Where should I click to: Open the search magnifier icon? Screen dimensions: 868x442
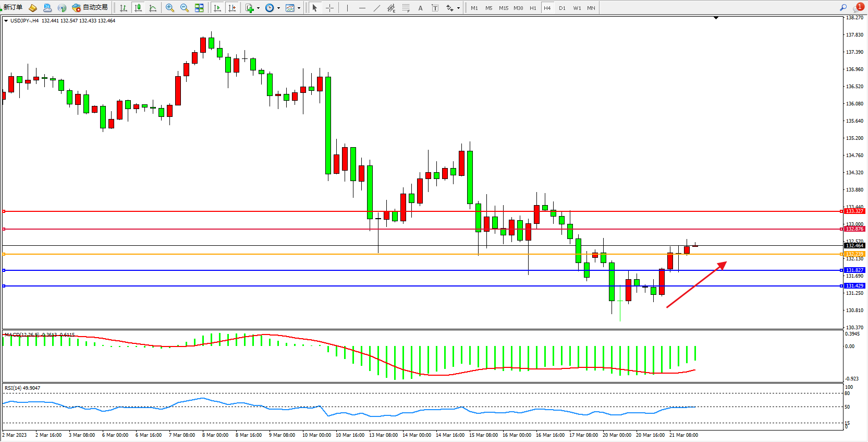point(843,7)
